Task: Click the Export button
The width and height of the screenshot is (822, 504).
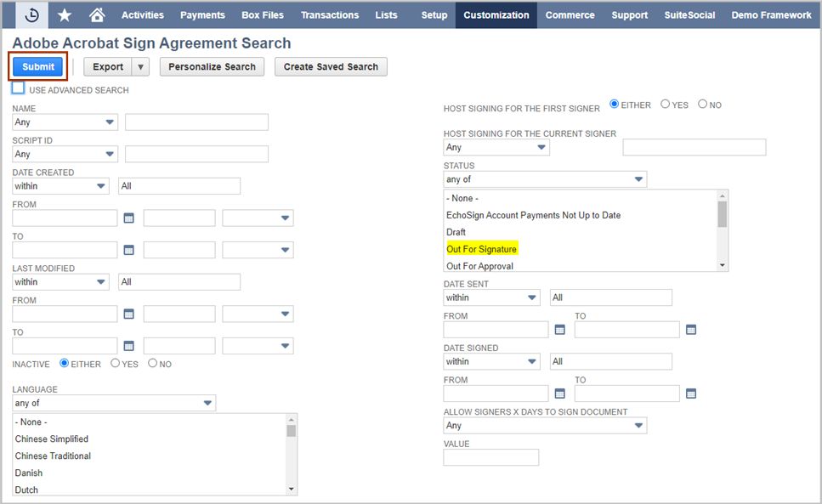Action: 108,67
